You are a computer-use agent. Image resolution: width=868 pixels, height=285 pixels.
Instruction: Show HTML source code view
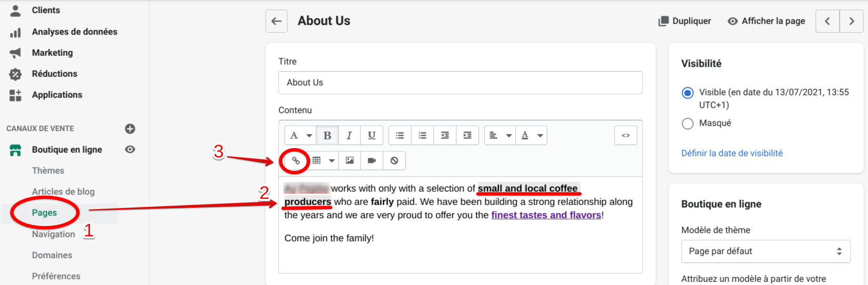pos(625,135)
